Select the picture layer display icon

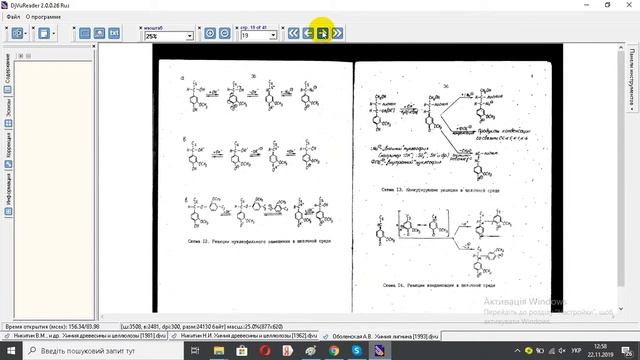[99, 33]
